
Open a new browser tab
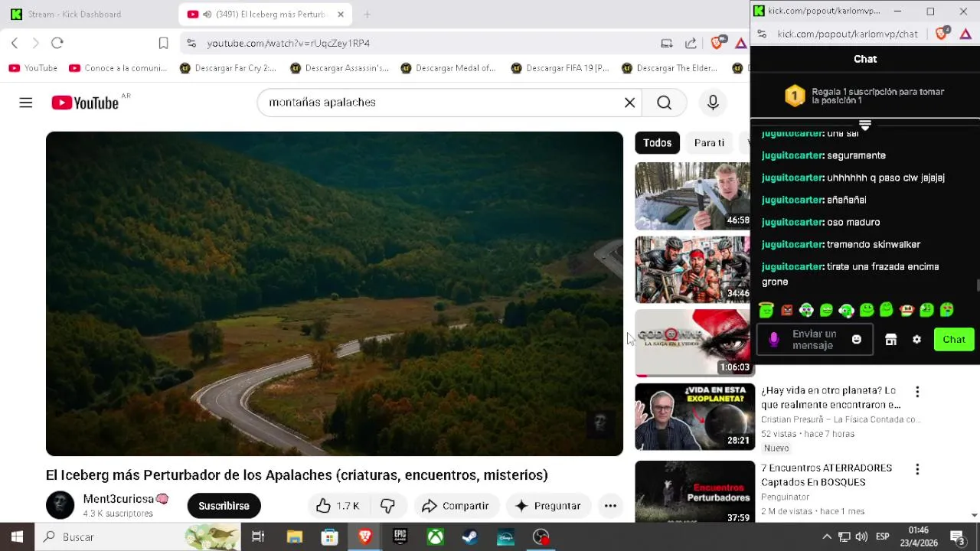pyautogui.click(x=367, y=14)
